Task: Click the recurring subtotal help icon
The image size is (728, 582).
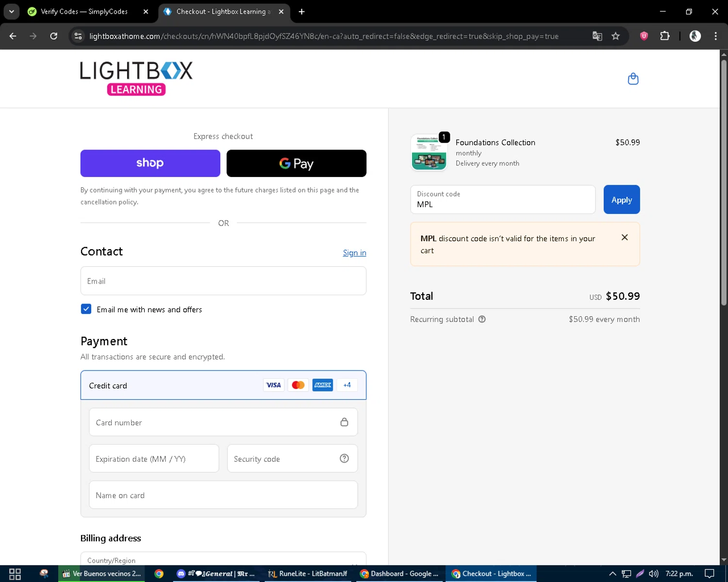Action: tap(482, 319)
